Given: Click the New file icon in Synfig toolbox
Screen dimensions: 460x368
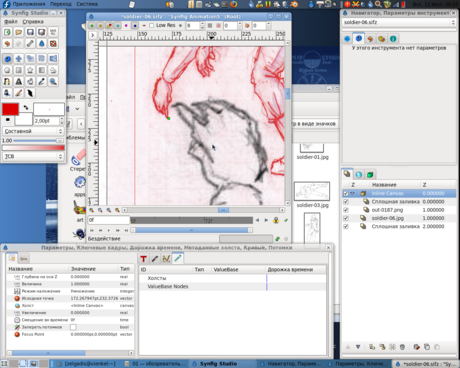Looking at the screenshot, I should point(7,32).
